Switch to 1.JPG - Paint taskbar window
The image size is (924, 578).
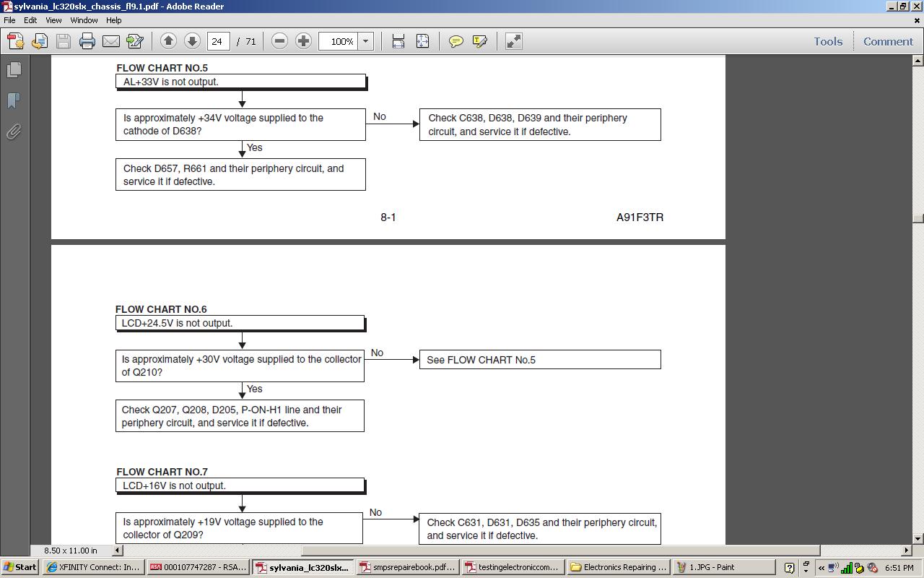tap(724, 567)
